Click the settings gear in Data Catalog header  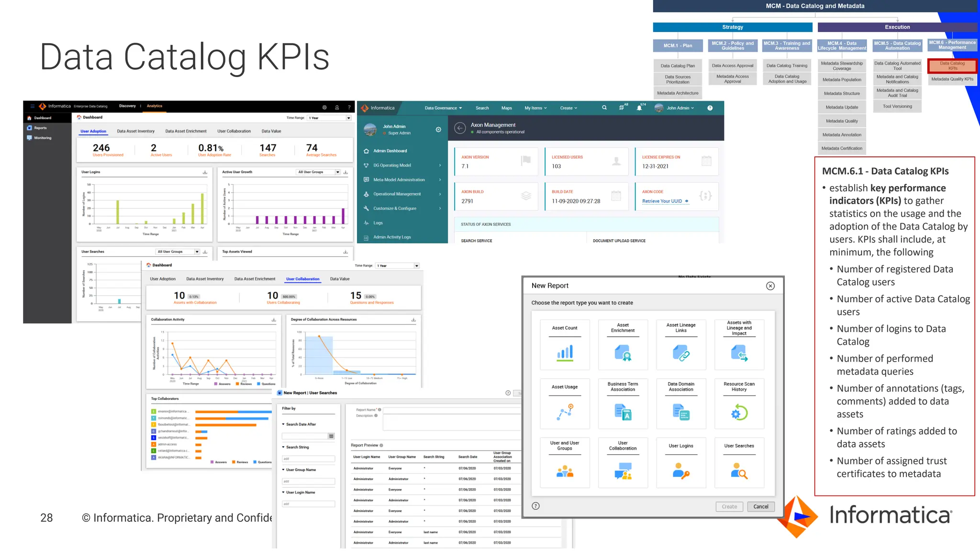[x=324, y=107]
